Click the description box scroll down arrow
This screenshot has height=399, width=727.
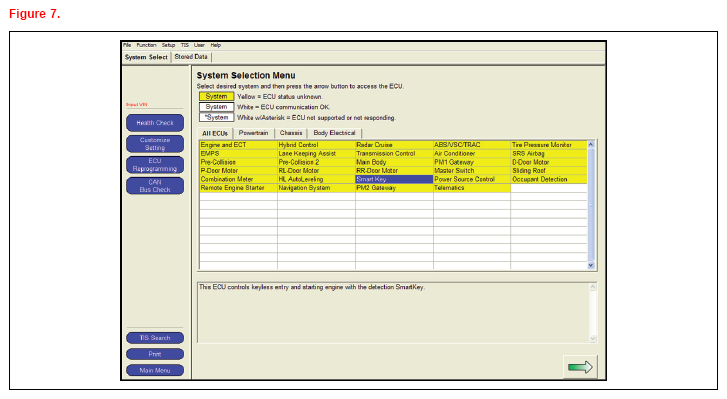[593, 338]
